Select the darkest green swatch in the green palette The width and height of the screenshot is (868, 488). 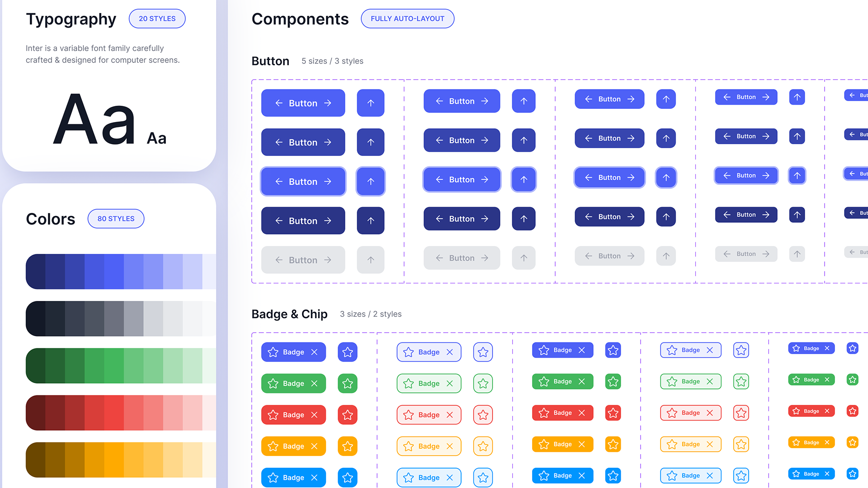tap(36, 366)
